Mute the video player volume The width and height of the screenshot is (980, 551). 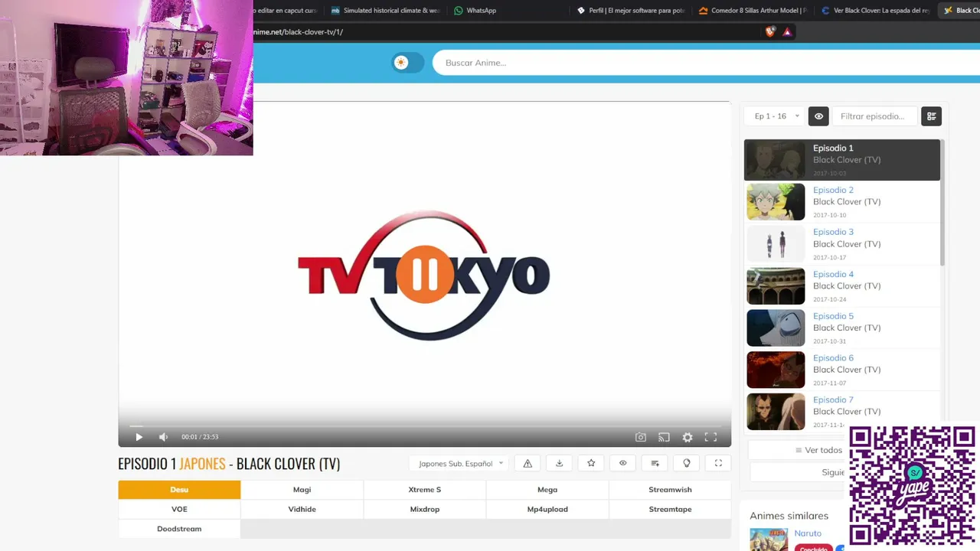coord(163,437)
